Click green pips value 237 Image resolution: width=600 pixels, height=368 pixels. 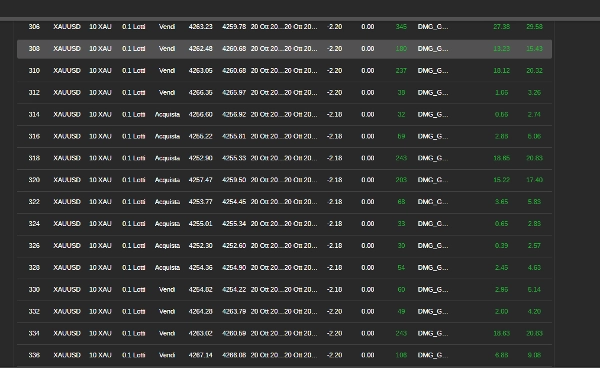(401, 71)
